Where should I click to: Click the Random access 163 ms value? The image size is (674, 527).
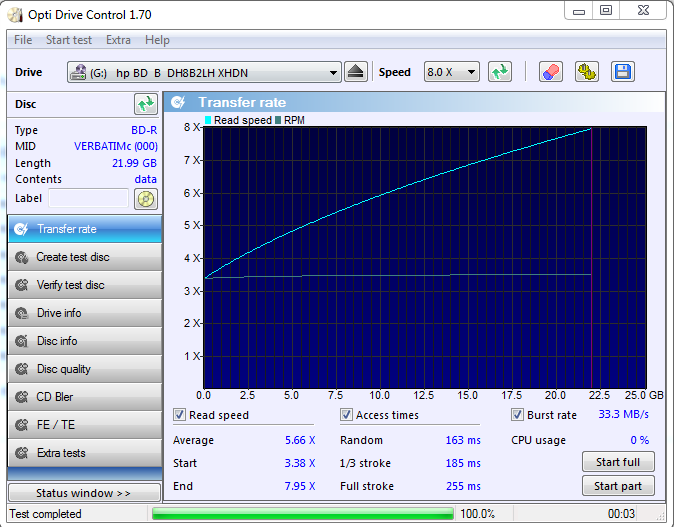coord(463,440)
